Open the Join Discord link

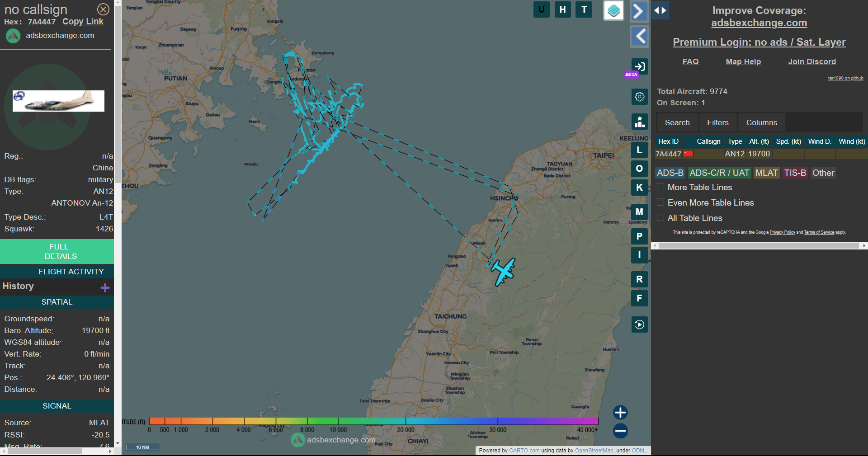click(x=812, y=61)
